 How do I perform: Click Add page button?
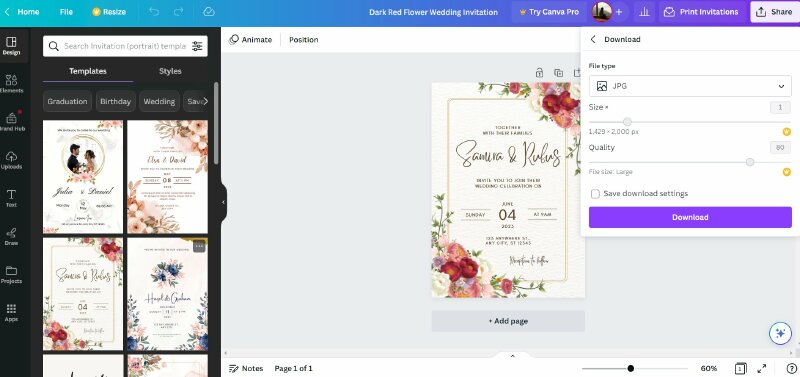click(x=508, y=321)
